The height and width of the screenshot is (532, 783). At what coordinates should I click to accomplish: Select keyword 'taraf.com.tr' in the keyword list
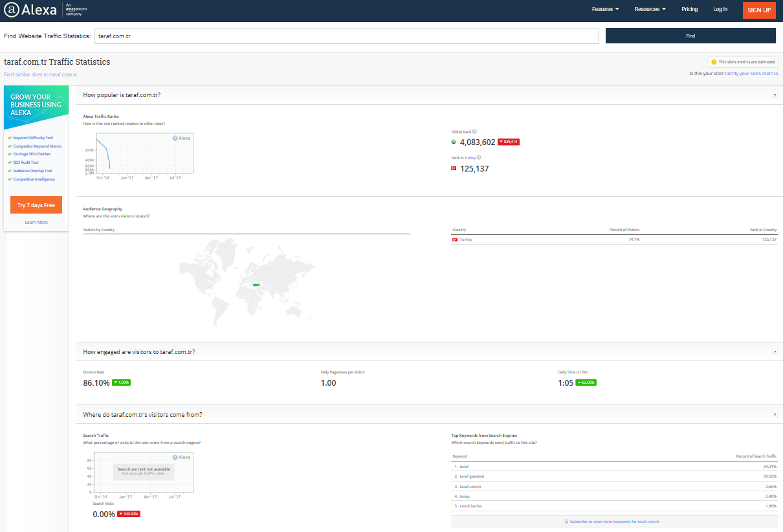click(x=470, y=486)
